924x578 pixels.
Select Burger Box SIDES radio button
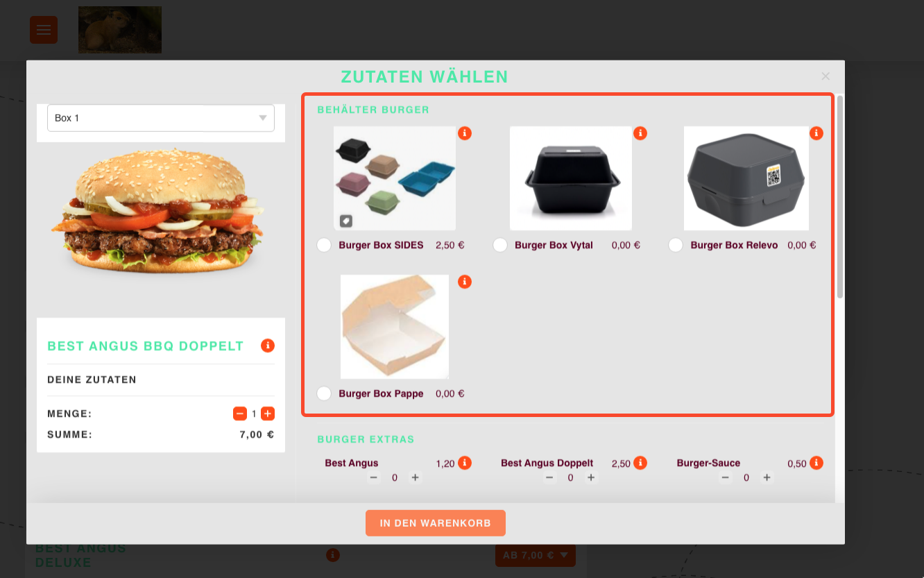[x=324, y=245]
